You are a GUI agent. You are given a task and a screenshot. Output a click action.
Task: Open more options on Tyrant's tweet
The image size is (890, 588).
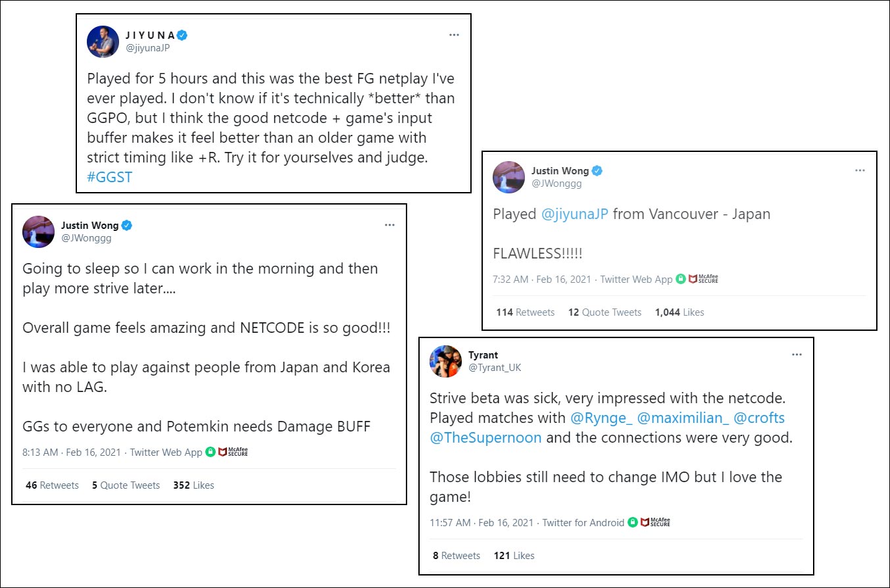click(x=797, y=355)
